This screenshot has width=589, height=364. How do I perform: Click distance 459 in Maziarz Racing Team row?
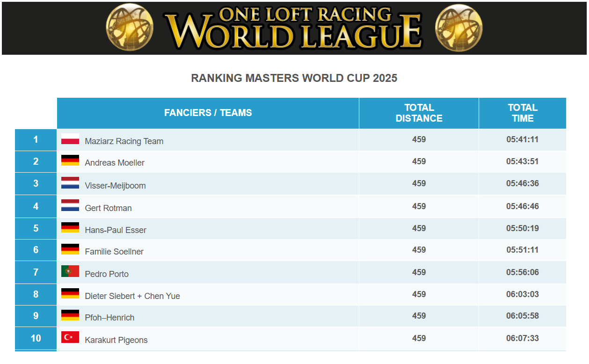(x=419, y=139)
